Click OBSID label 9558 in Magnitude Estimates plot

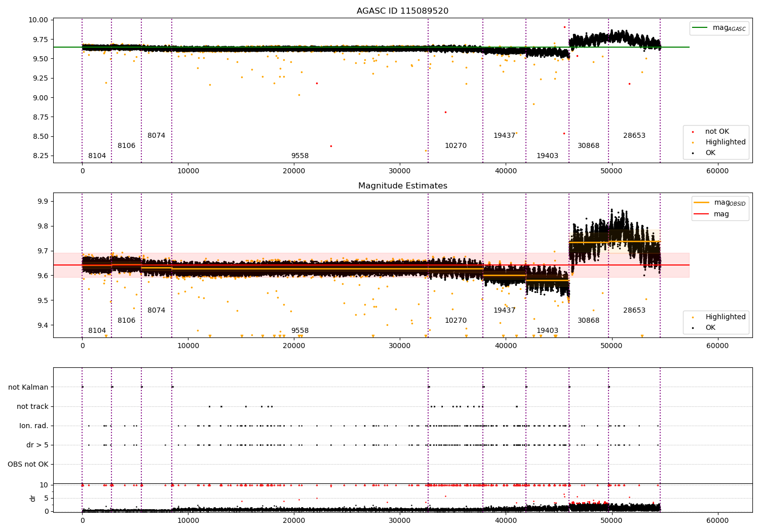(x=300, y=331)
